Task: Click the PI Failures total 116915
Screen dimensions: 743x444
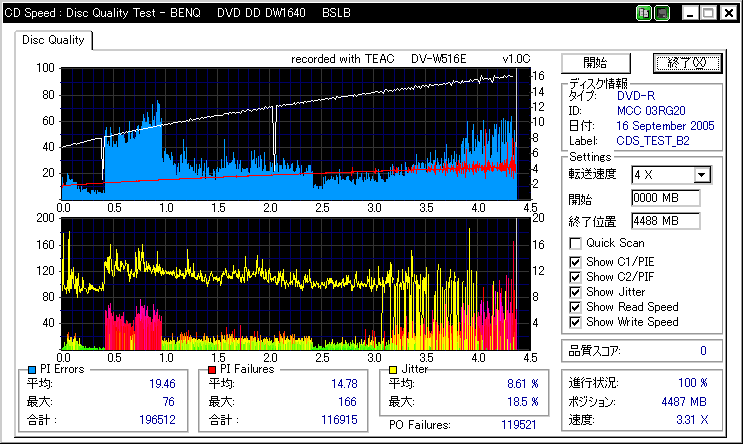Action: 339,420
